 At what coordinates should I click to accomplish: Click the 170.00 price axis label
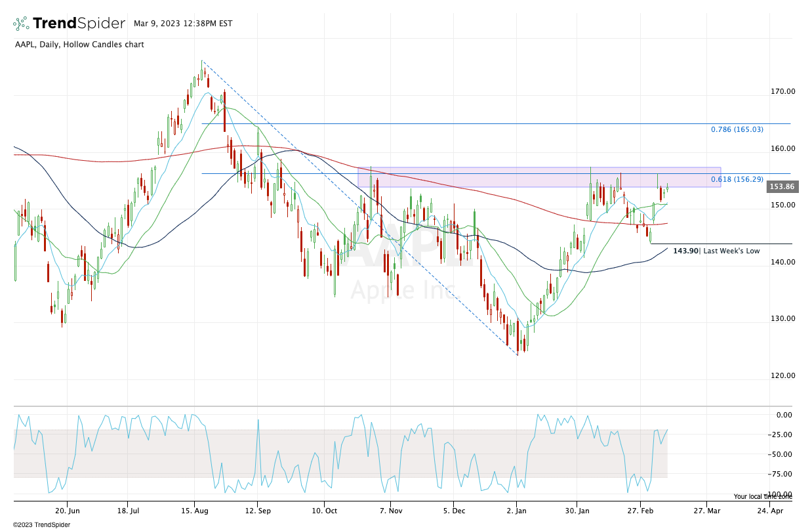(x=782, y=91)
